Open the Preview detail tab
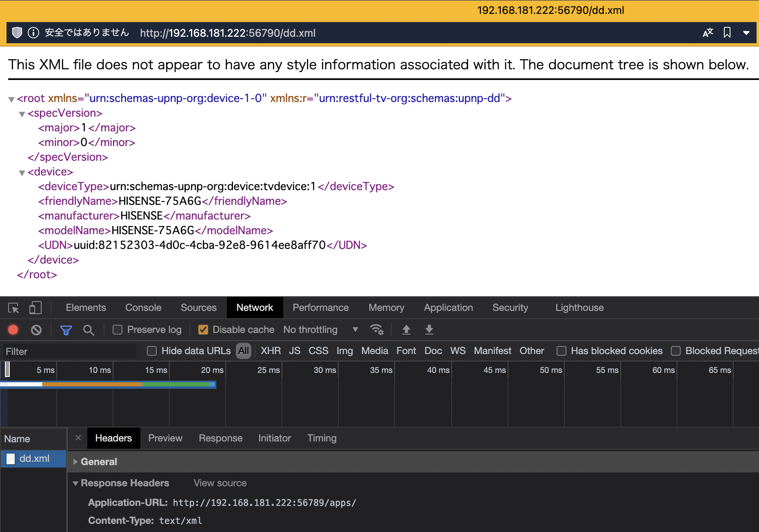This screenshot has width=759, height=532. pyautogui.click(x=165, y=438)
